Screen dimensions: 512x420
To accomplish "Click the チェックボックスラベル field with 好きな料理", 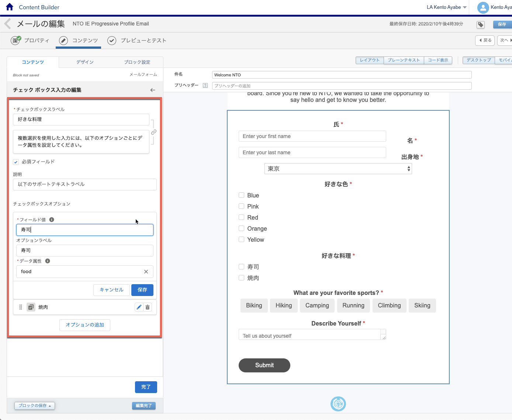I will pos(81,120).
